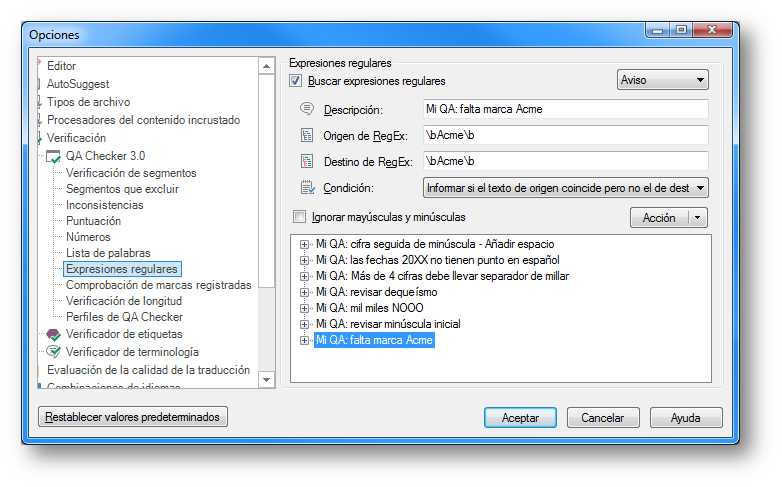Screen dimensions: 782x487
Task: Click the QA Checker 3.0 tree icon
Action: click(53, 157)
